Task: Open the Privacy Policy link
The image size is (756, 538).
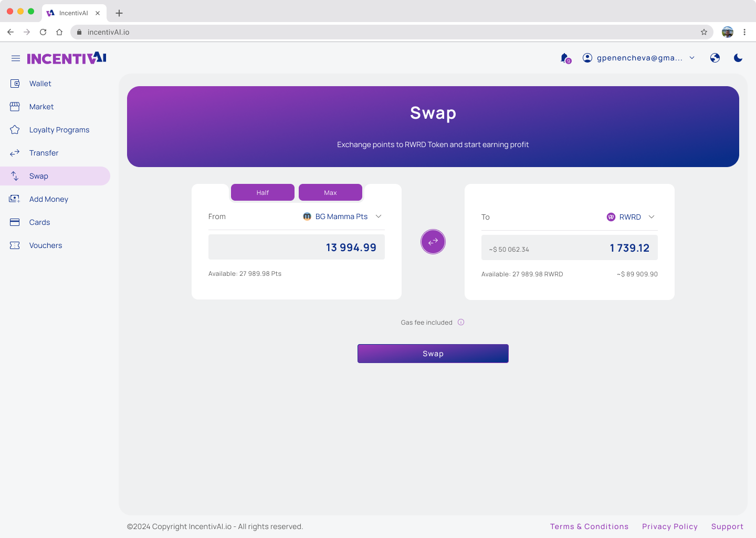Action: [x=669, y=526]
